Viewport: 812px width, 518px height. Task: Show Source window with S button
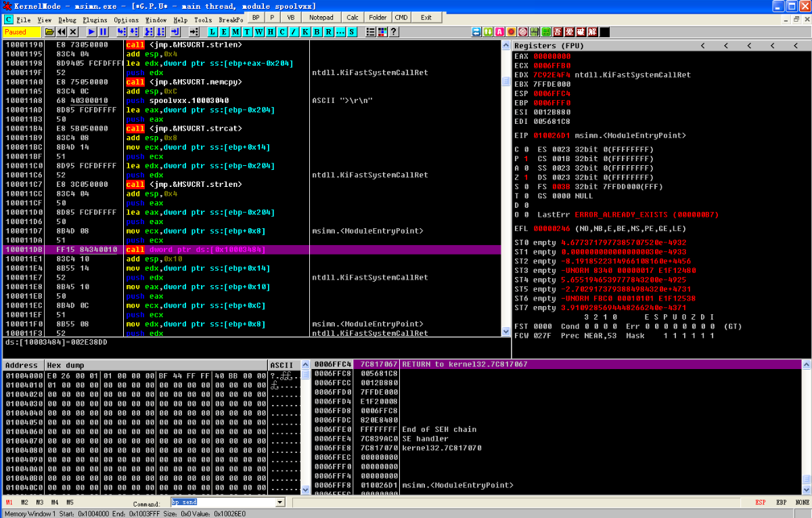pos(352,32)
